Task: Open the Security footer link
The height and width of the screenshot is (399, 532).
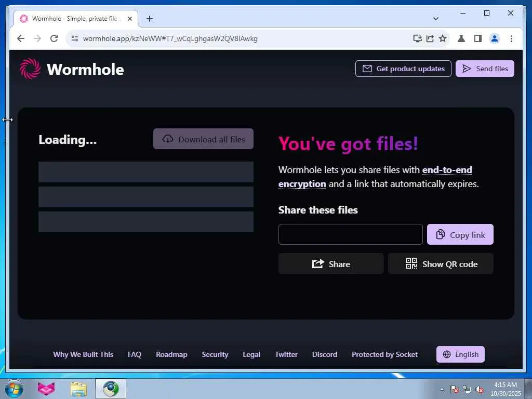Action: point(215,354)
